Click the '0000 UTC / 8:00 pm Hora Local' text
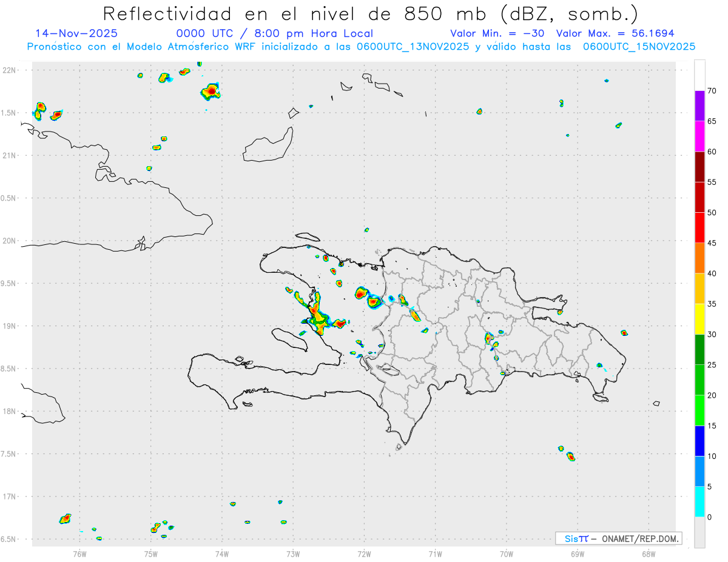 click(275, 33)
